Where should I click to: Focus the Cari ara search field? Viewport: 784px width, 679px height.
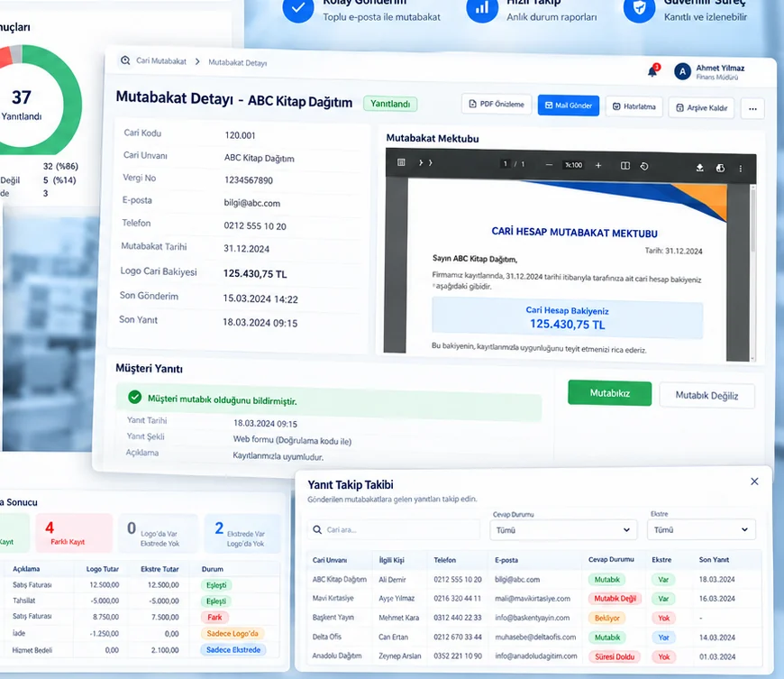pos(394,529)
